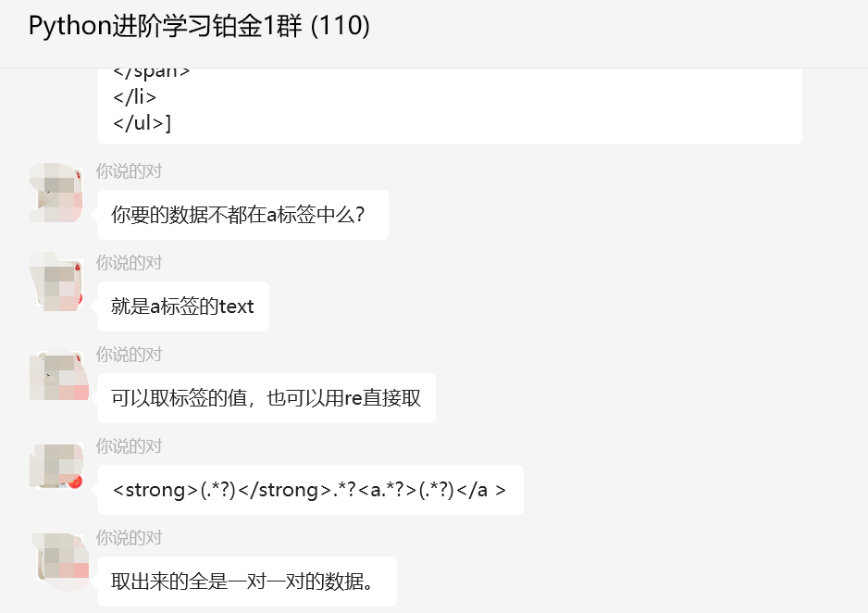Click sender name above 就是a标签的text

129,263
